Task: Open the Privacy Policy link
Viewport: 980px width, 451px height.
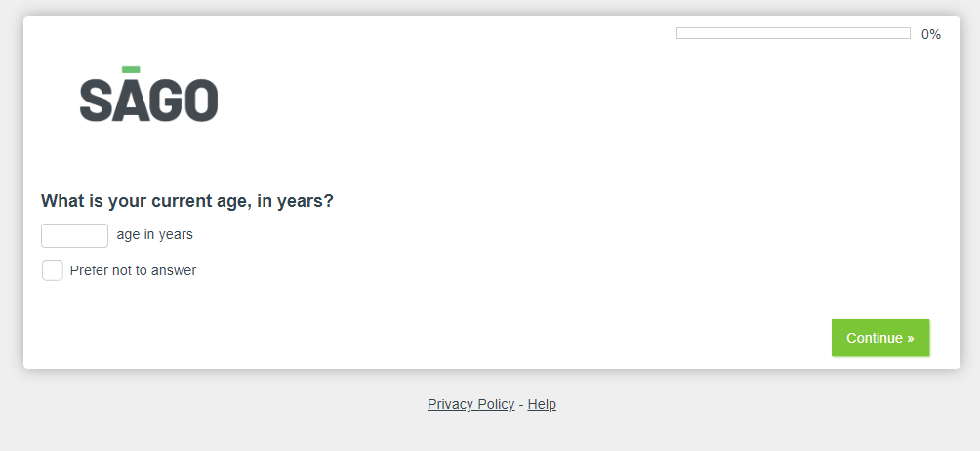Action: point(470,404)
